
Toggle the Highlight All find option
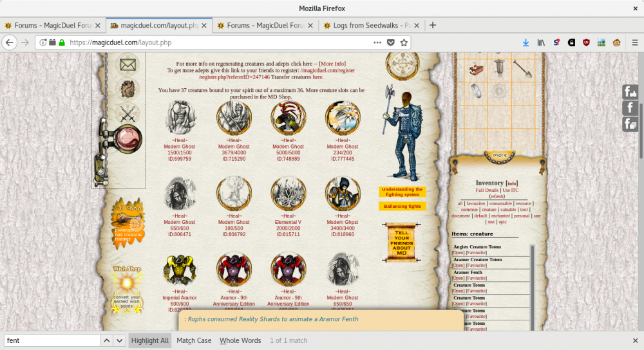pos(150,340)
